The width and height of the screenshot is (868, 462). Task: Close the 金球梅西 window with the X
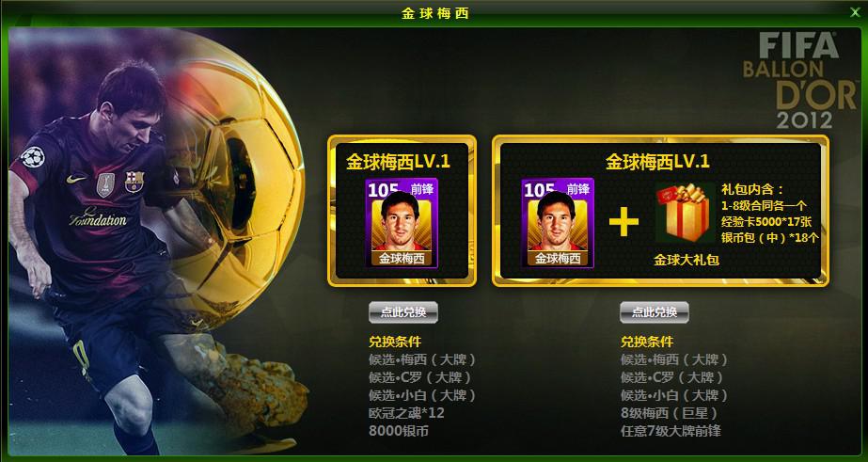(x=855, y=12)
